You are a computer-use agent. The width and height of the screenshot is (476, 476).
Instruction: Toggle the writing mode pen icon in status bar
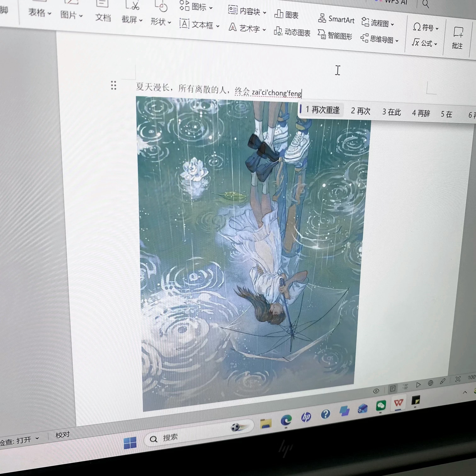pyautogui.click(x=443, y=381)
